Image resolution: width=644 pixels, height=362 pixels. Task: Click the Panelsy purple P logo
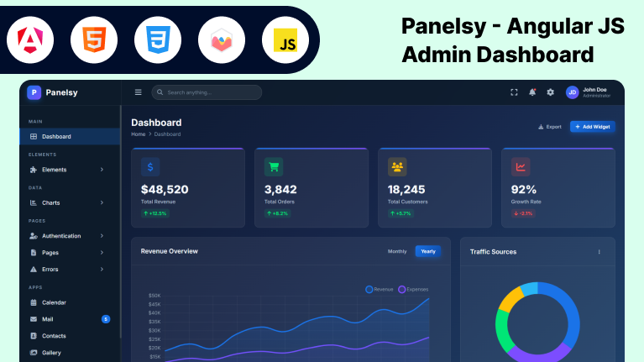[34, 92]
